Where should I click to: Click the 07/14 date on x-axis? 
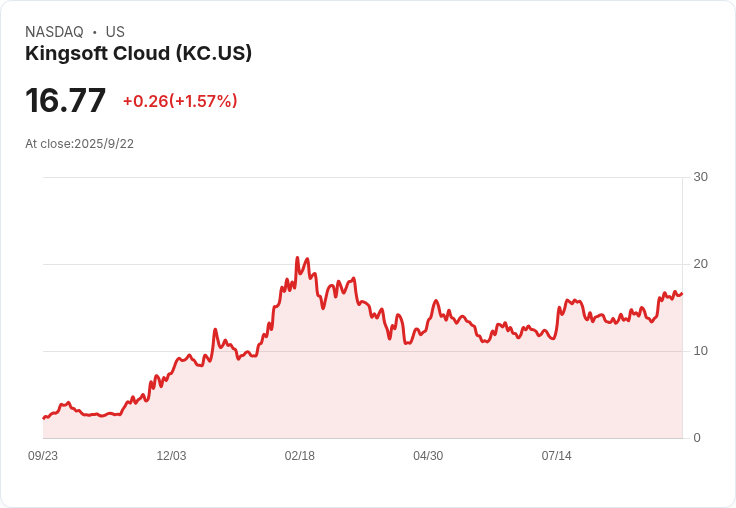click(x=557, y=456)
